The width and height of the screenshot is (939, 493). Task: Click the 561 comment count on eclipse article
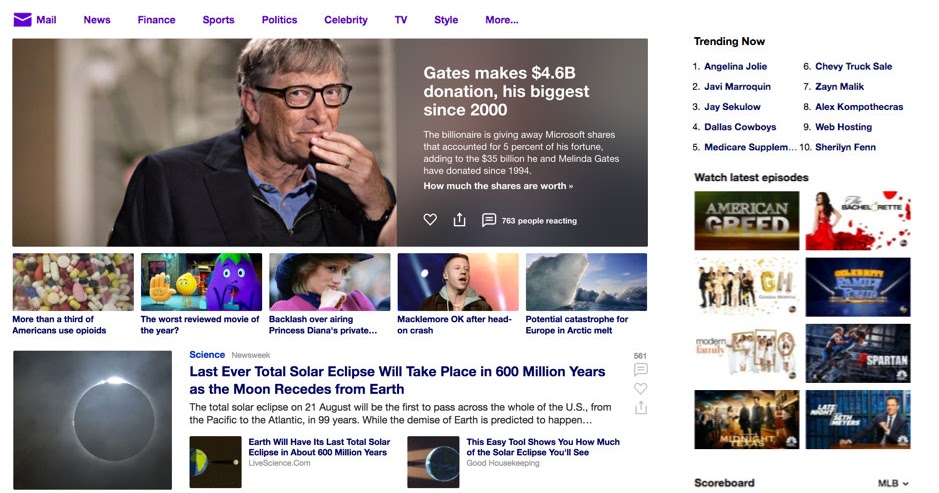[x=640, y=356]
